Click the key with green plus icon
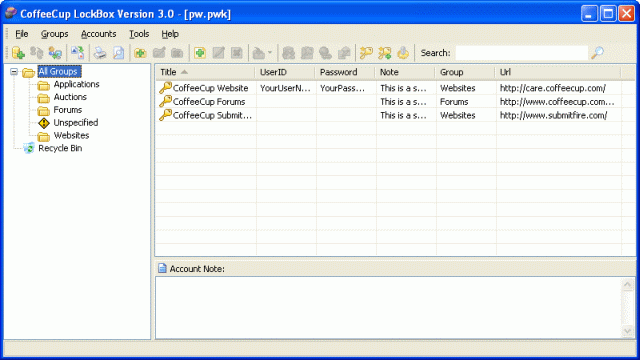This screenshot has width=640, height=360. tap(385, 53)
